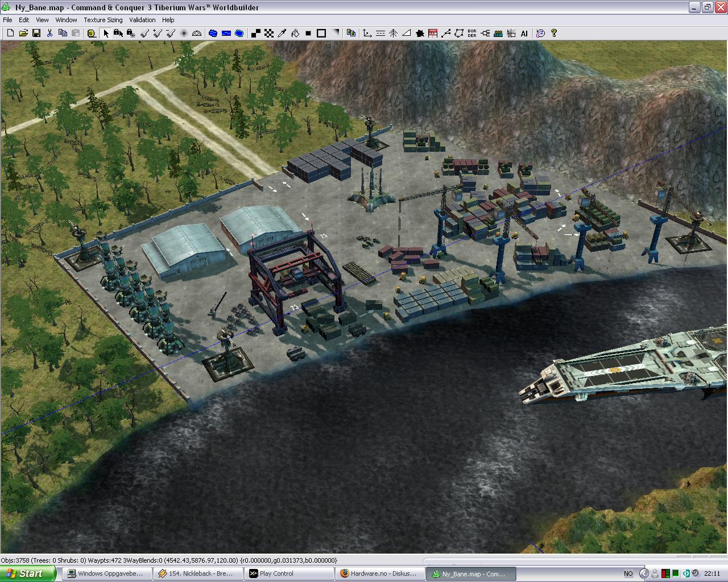Click the dome-shaped terrain tool icon
Image resolution: width=728 pixels, height=582 pixels.
(197, 34)
